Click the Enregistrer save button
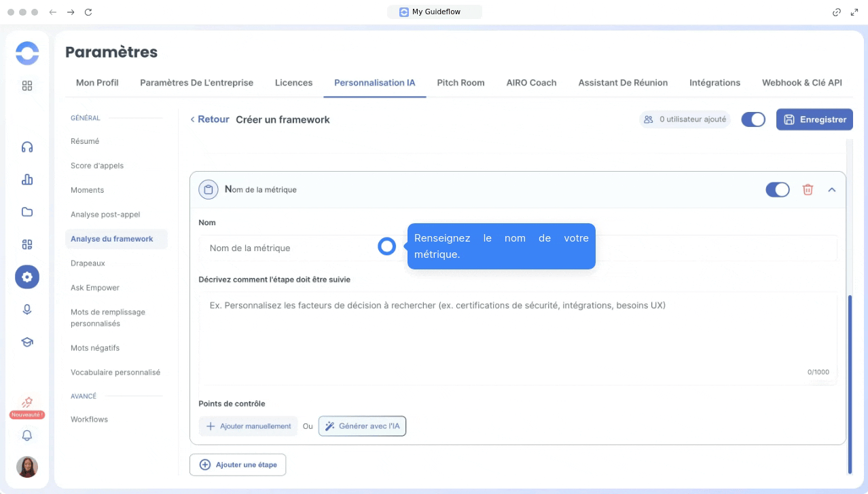Viewport: 868px width, 494px height. (x=814, y=119)
